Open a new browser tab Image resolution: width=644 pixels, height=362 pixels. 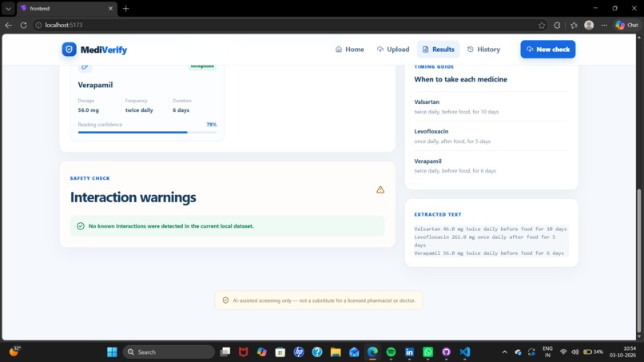click(125, 8)
